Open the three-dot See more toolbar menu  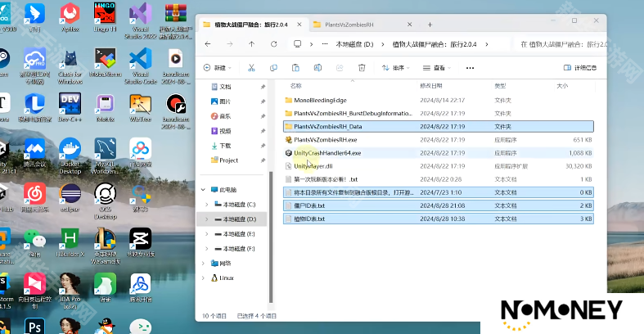pos(470,68)
